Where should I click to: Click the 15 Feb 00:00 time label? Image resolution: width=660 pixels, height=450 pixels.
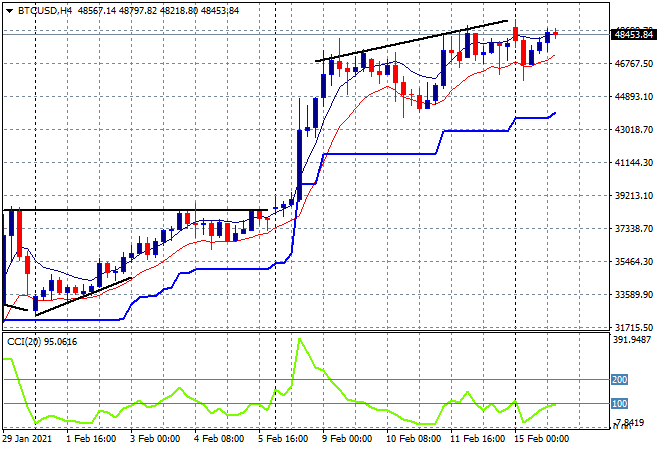[542, 439]
